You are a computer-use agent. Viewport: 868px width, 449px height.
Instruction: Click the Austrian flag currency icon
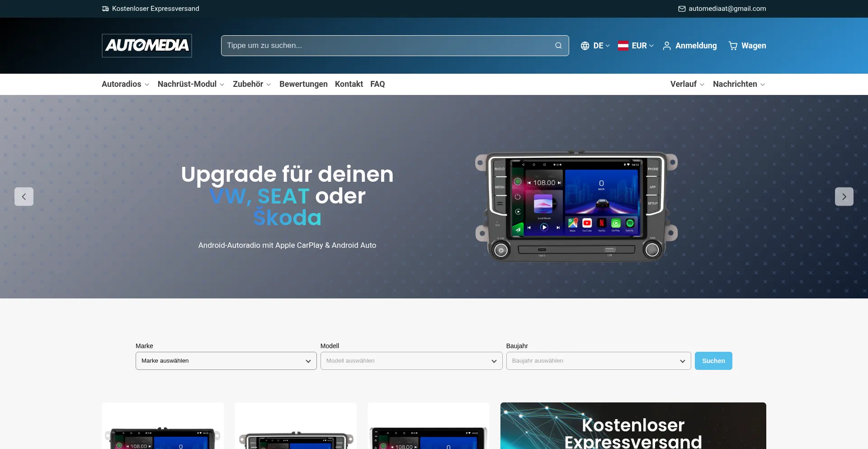click(x=623, y=46)
